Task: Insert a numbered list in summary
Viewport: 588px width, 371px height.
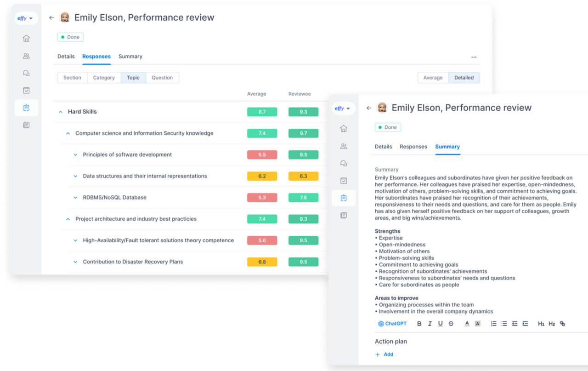Action: [x=493, y=324]
